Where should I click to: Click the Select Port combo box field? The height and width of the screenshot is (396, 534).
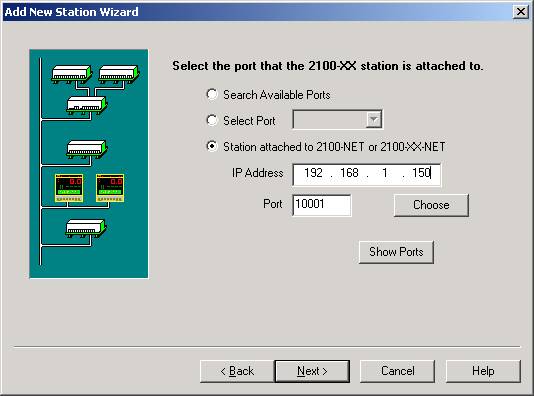pos(337,120)
